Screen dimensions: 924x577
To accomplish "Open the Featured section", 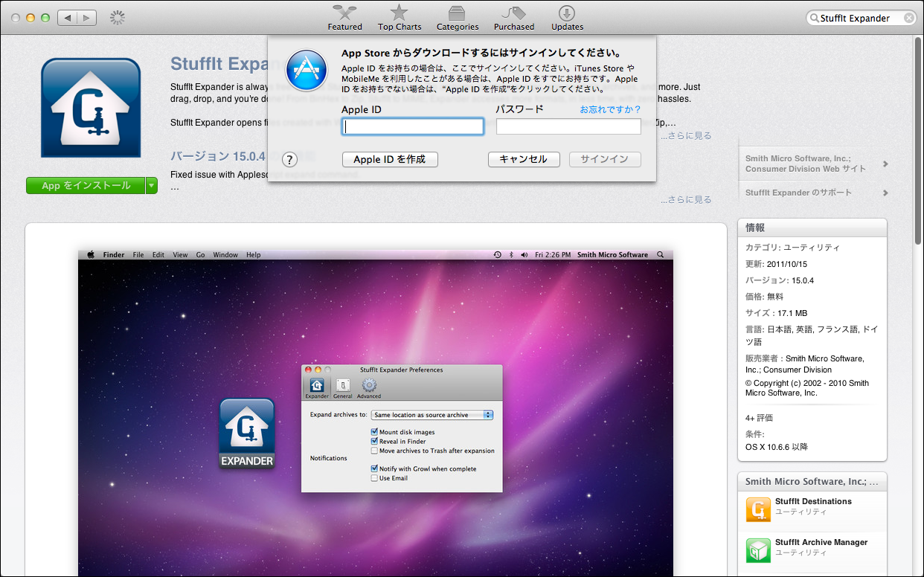I will pyautogui.click(x=345, y=18).
